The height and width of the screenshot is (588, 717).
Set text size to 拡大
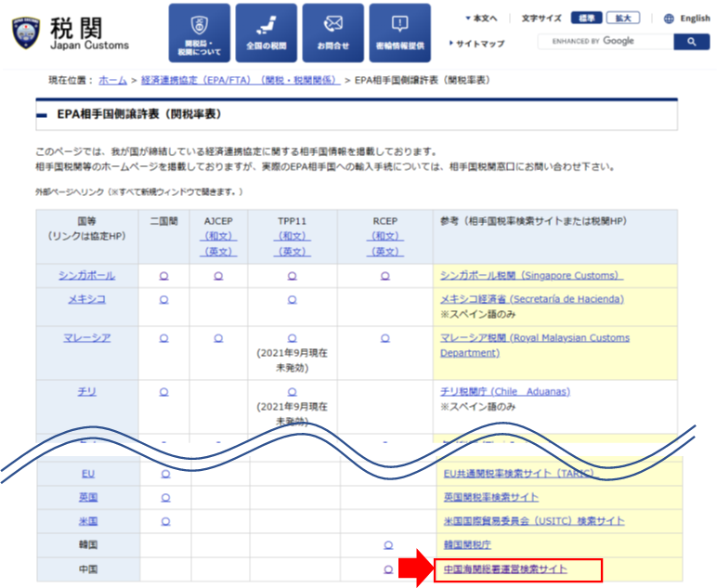[x=623, y=18]
